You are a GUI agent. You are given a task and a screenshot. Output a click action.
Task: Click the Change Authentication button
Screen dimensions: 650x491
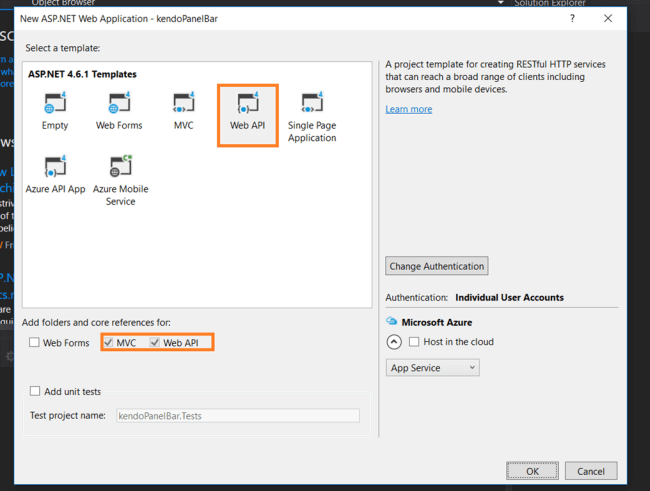click(437, 266)
